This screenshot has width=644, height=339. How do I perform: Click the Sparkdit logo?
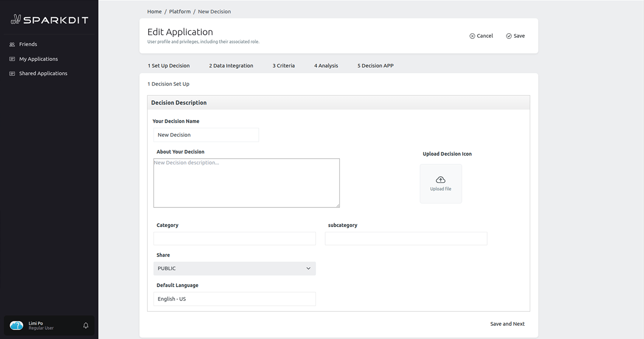(x=49, y=19)
